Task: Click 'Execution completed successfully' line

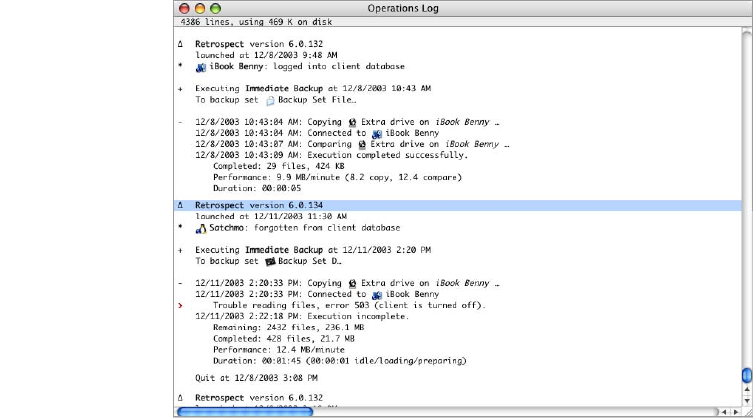Action: [x=331, y=155]
